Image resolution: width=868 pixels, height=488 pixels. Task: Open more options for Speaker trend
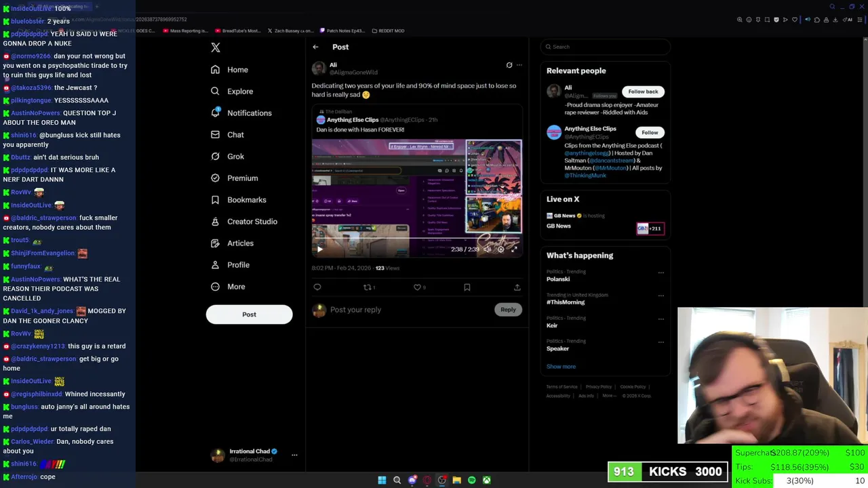pyautogui.click(x=660, y=342)
